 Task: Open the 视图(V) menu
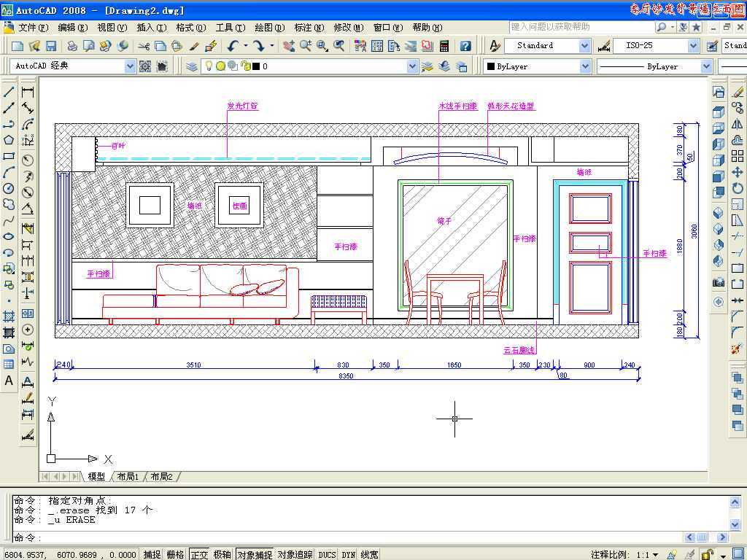(112, 28)
